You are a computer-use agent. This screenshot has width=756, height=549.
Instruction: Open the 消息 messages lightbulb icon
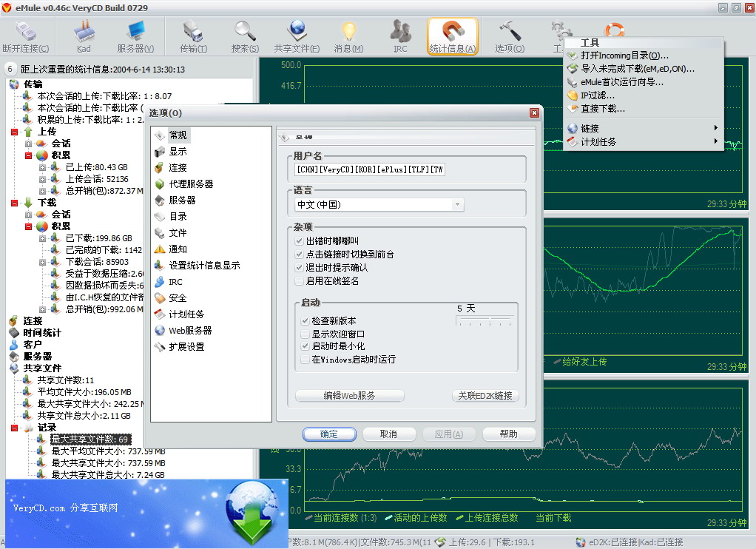click(348, 37)
